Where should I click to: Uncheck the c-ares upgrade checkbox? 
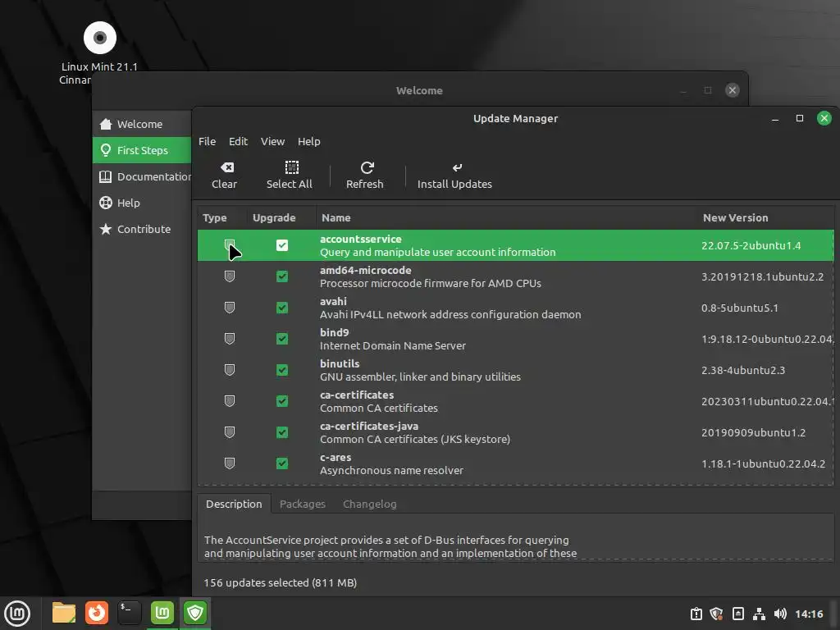click(282, 463)
